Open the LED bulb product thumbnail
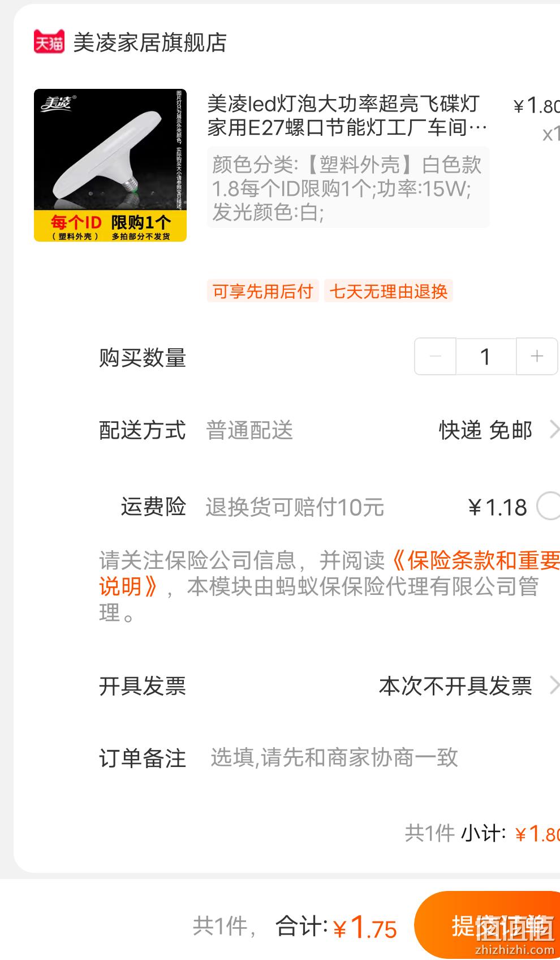Image resolution: width=560 pixels, height=960 pixels. click(x=110, y=165)
